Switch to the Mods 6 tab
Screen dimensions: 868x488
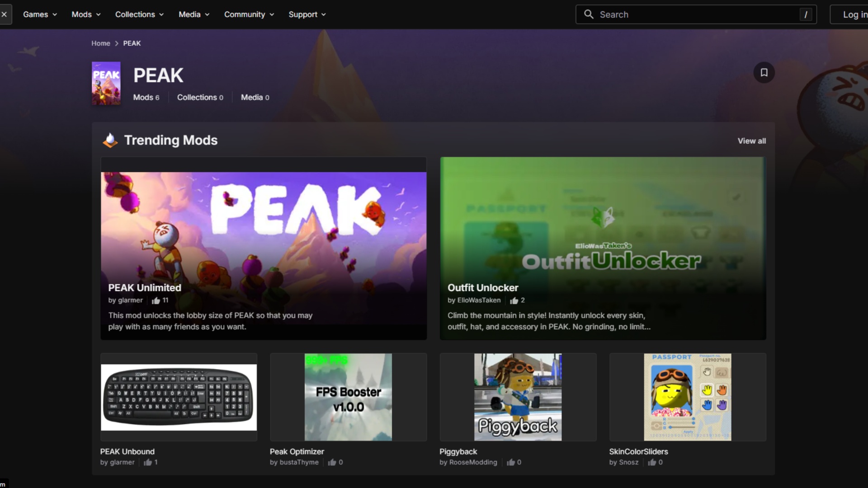click(146, 98)
